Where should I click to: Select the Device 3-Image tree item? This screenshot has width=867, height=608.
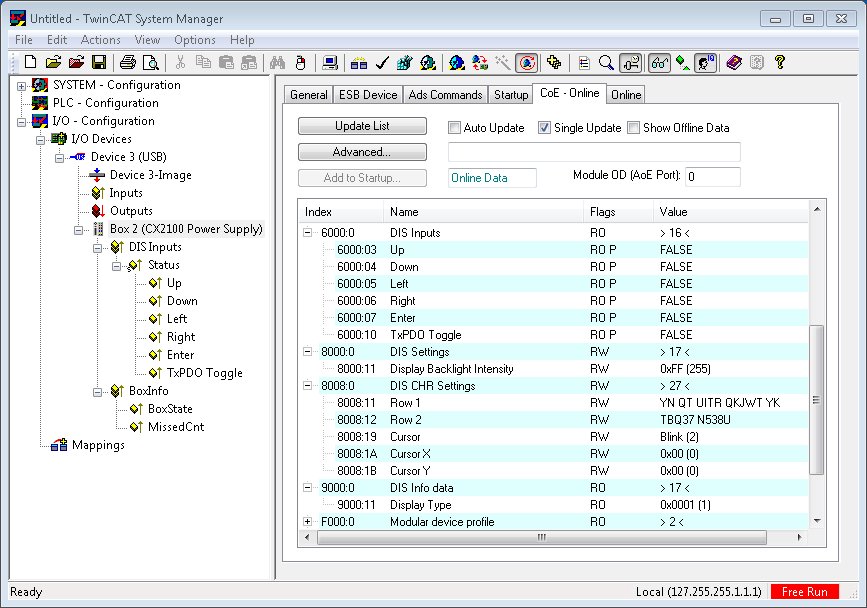pyautogui.click(x=150, y=175)
